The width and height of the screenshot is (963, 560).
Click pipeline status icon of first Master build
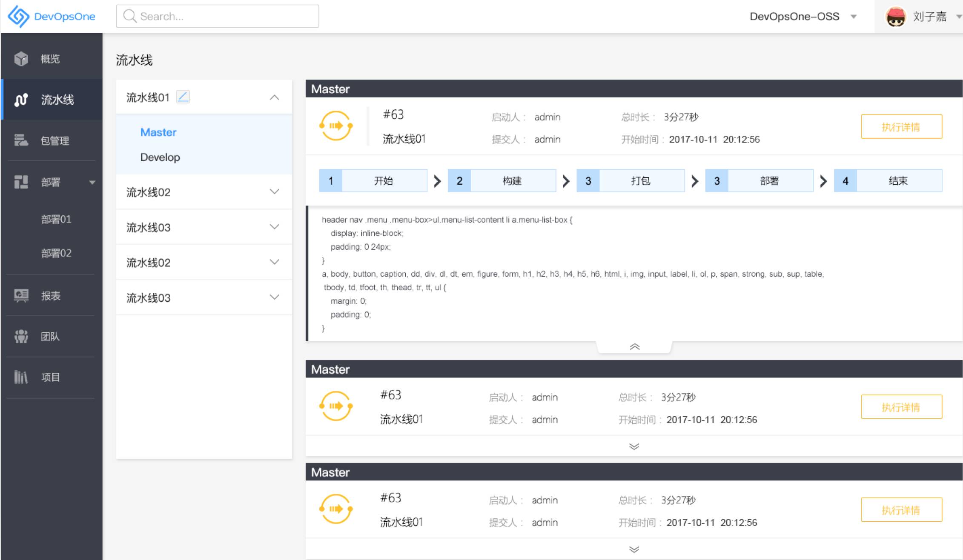pyautogui.click(x=336, y=126)
